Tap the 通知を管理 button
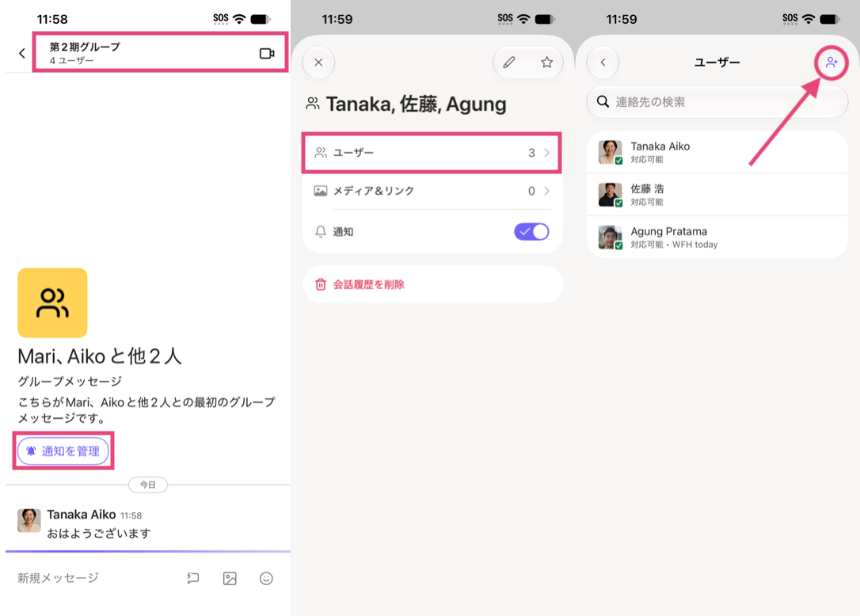 [63, 451]
